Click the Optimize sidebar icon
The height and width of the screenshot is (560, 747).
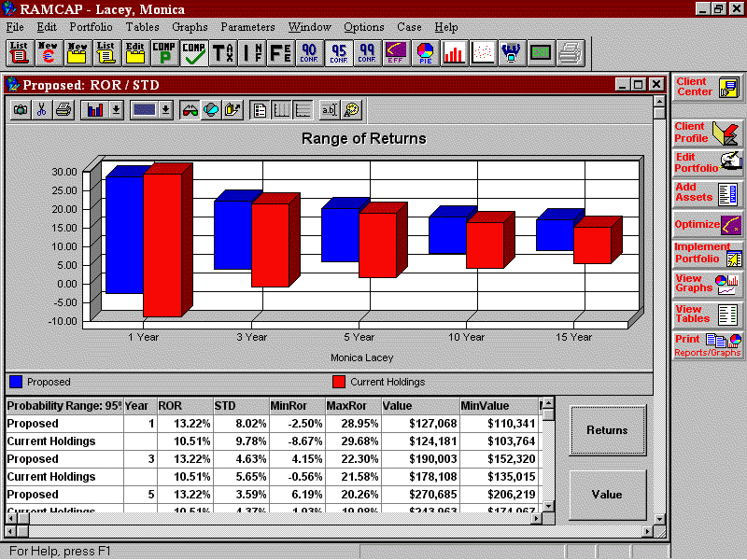click(707, 224)
